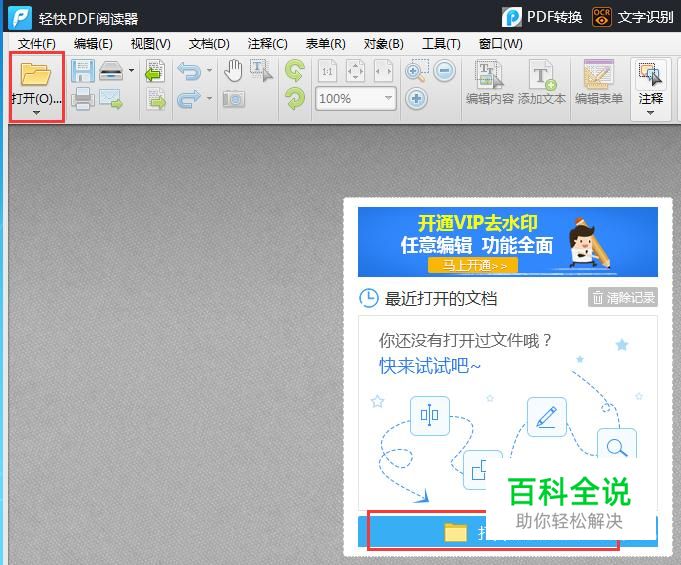Click the Scanner icon in toolbar
681x565 pixels.
point(111,70)
